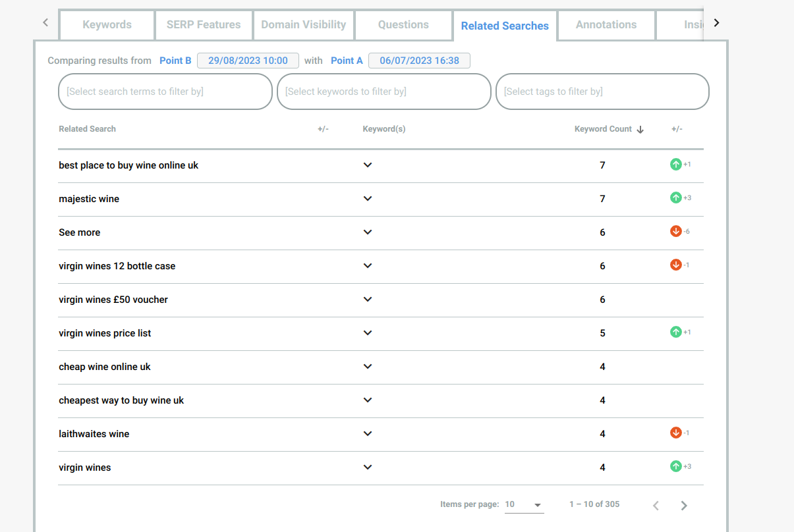This screenshot has height=532, width=794.
Task: Select 'virgin wines 12 bottle case' text
Action: (117, 266)
